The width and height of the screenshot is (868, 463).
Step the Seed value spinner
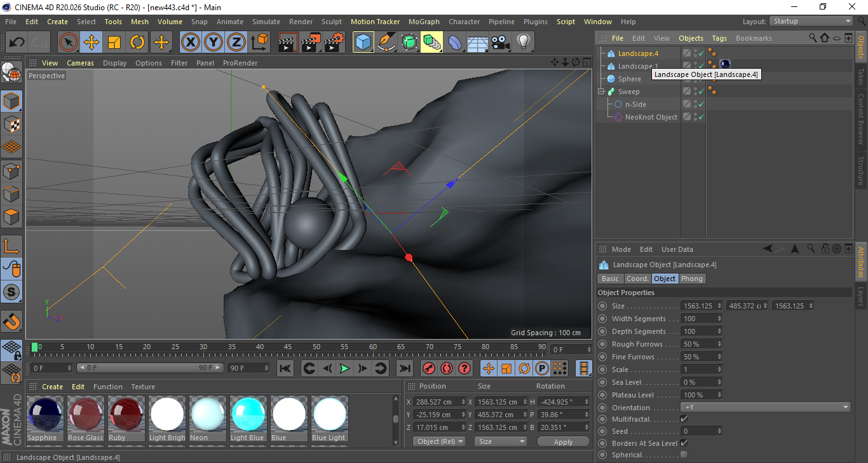[x=719, y=431]
